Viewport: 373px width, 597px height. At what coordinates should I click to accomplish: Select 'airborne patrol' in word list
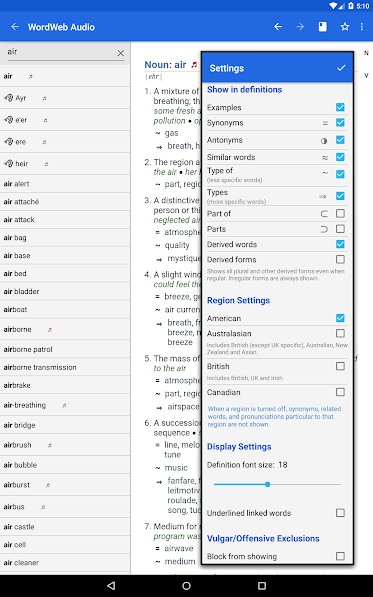pos(28,349)
